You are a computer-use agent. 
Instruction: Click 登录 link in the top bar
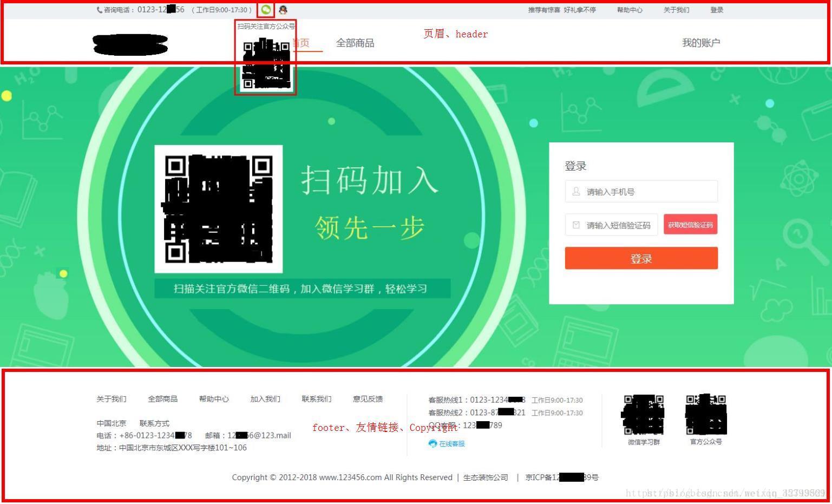[x=717, y=10]
